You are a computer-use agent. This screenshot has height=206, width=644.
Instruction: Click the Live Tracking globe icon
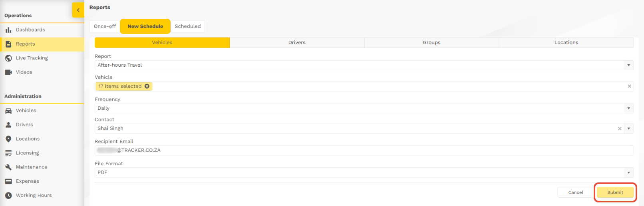(8, 58)
